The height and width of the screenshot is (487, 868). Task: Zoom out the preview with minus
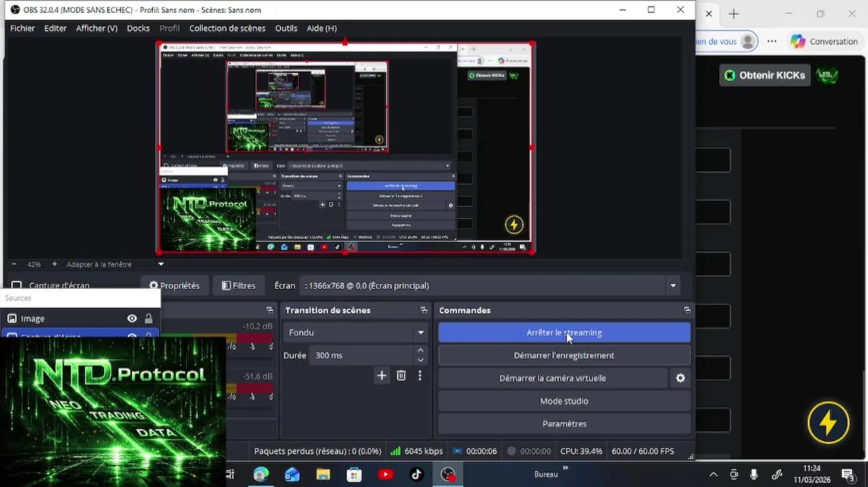14,264
